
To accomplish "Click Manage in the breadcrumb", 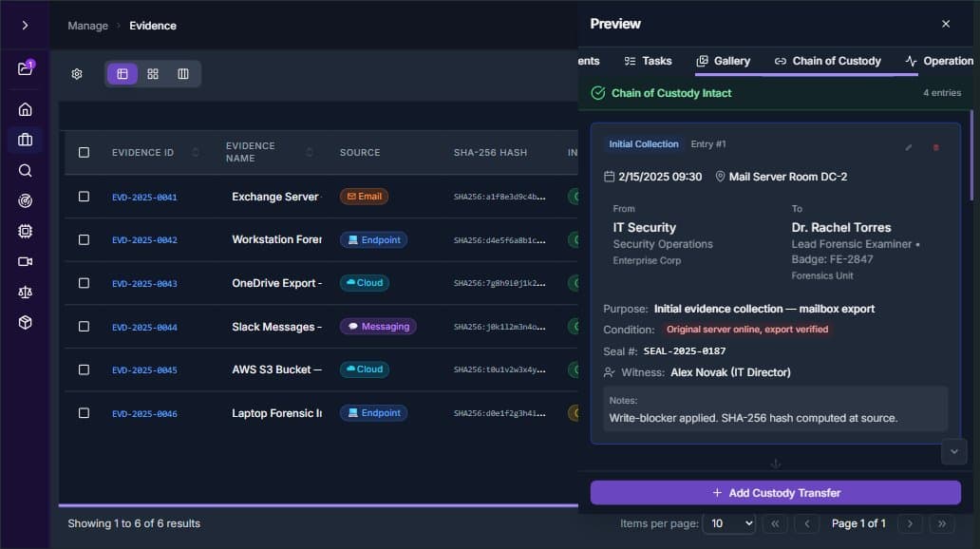I will click(87, 26).
